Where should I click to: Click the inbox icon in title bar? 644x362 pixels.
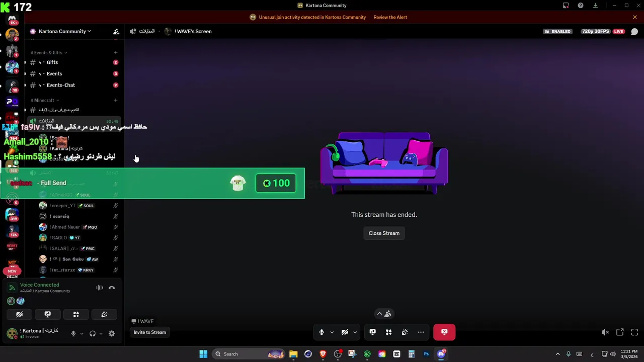pyautogui.click(x=566, y=6)
